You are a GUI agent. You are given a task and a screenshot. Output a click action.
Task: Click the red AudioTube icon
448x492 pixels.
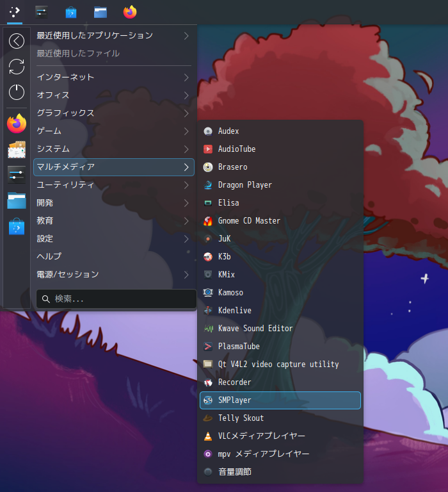click(208, 149)
